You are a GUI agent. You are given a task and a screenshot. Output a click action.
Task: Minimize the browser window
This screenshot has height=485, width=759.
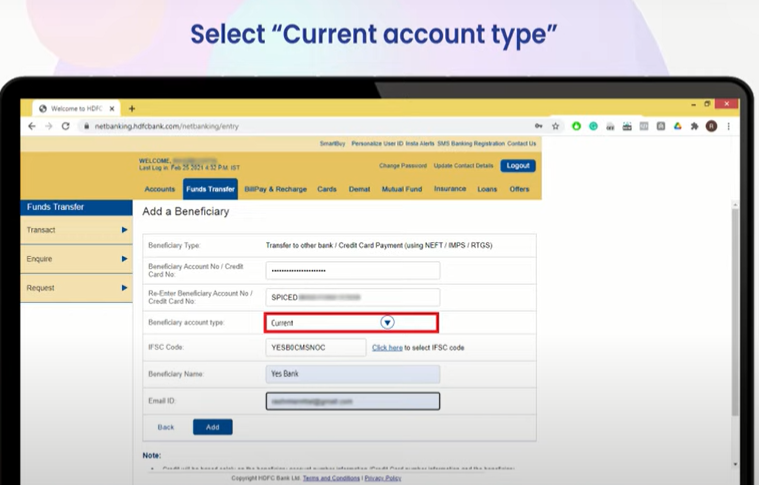[x=693, y=104]
